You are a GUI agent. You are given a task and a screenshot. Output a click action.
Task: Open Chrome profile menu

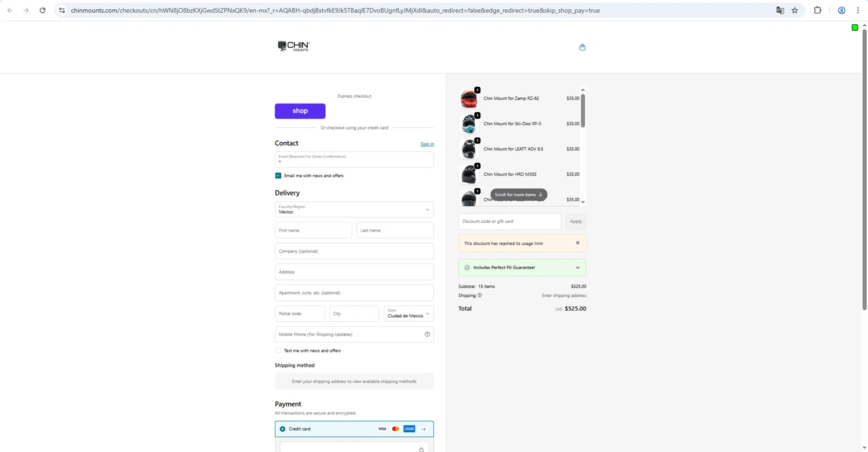(842, 10)
